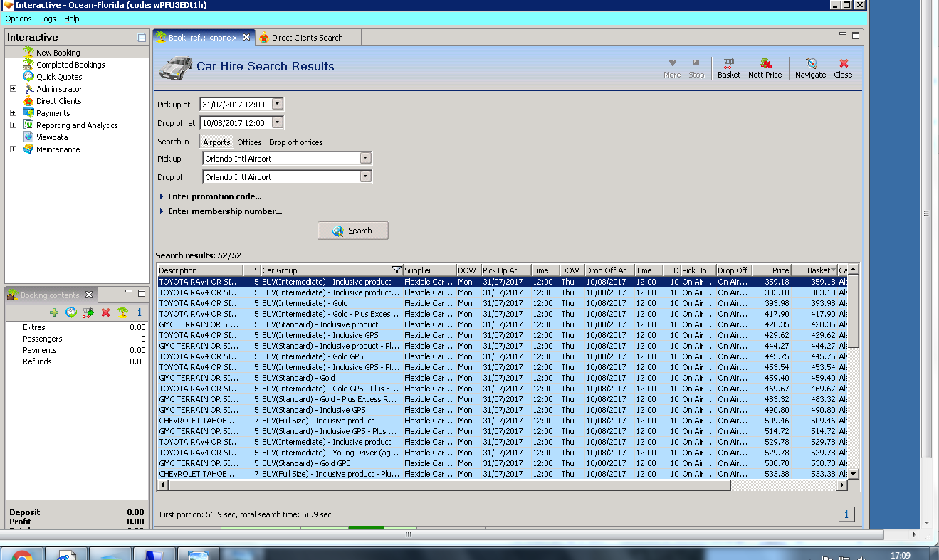Open the Help menu
Viewport: 939px width, 560px height.
point(72,19)
